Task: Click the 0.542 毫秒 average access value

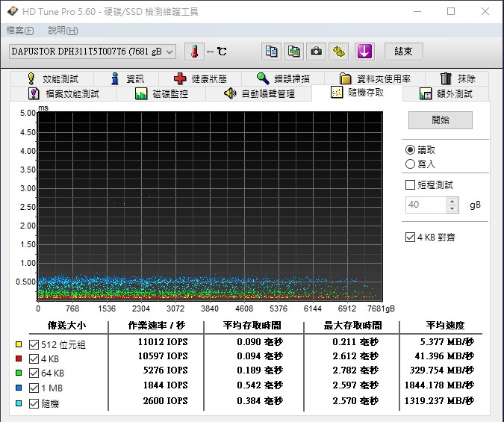Action: pyautogui.click(x=260, y=385)
